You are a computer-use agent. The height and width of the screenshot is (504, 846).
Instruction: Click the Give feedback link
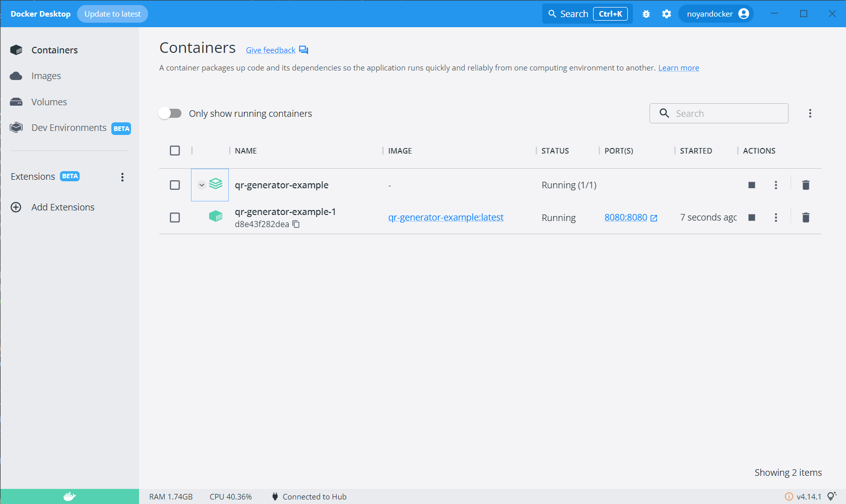click(x=271, y=50)
